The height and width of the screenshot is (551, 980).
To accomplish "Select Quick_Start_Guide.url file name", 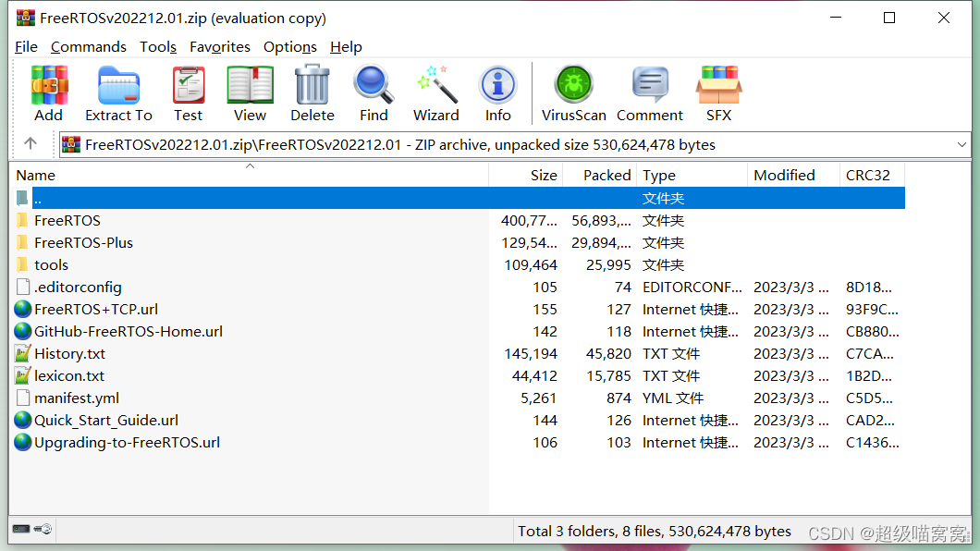I will [x=106, y=420].
